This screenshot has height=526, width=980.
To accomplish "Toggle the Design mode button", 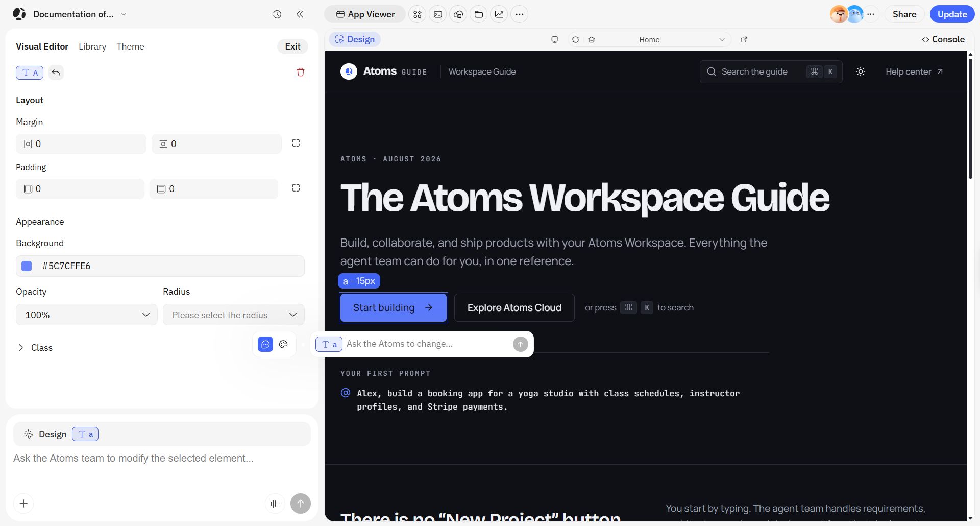I will click(355, 39).
